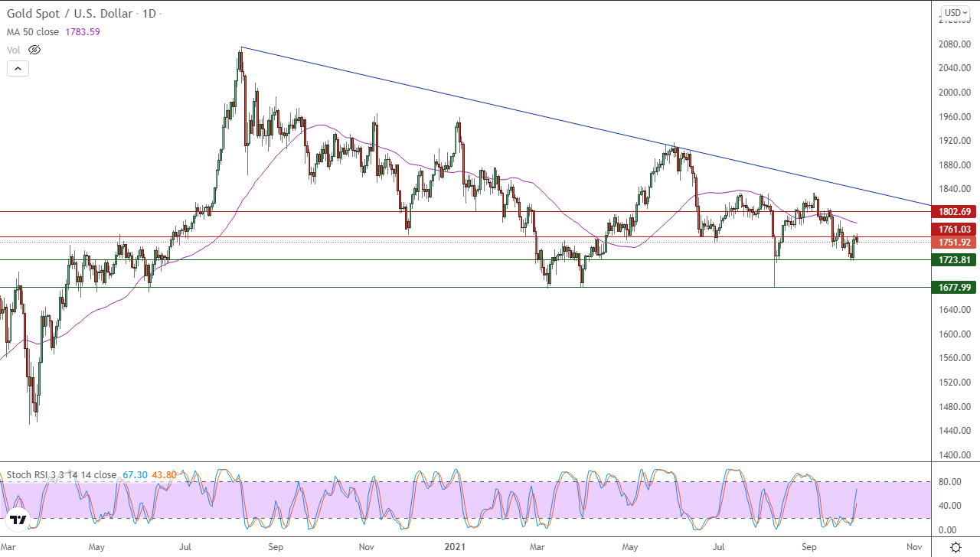Select the MA 50 close indicator legend
The height and width of the screenshot is (557, 980).
click(x=32, y=32)
